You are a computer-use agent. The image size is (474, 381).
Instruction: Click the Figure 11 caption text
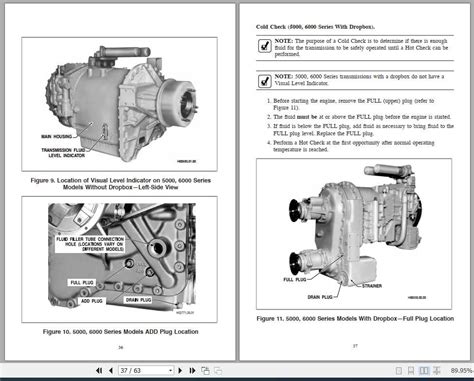tap(355, 319)
